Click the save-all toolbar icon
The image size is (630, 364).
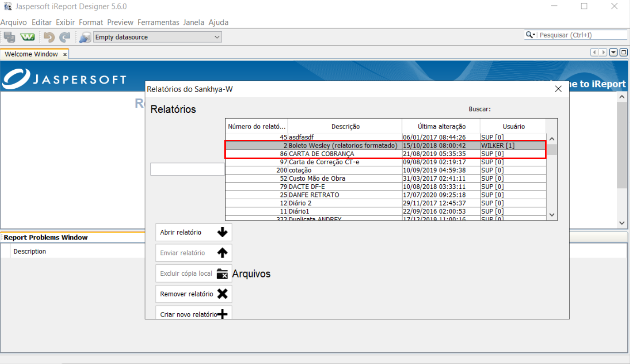(10, 37)
